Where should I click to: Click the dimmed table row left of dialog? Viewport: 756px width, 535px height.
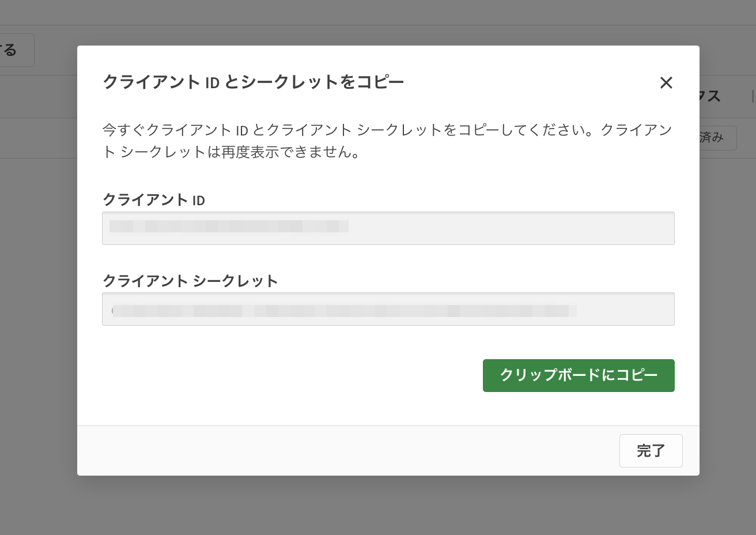pos(38,138)
